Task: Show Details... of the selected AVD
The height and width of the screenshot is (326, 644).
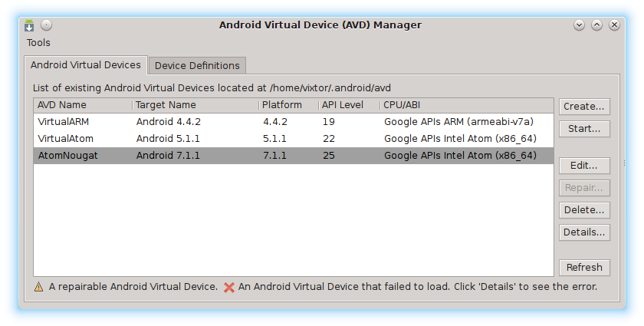Action: pos(584,232)
